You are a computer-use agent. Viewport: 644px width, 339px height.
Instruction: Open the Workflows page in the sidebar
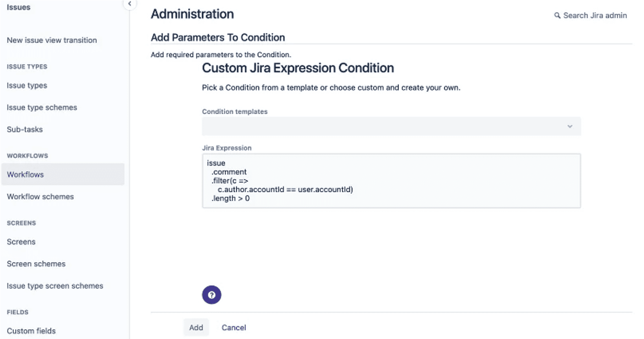pos(25,174)
